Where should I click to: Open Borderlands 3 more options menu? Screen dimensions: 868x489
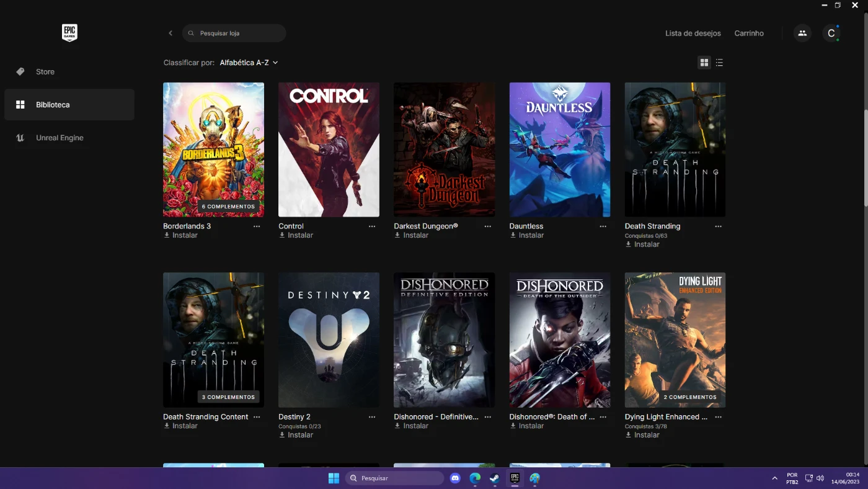tap(257, 227)
